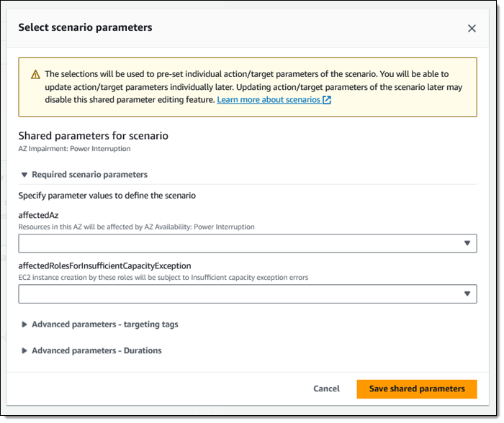This screenshot has height=423, width=504.
Task: Click external link icon after Learn more
Action: tap(327, 100)
